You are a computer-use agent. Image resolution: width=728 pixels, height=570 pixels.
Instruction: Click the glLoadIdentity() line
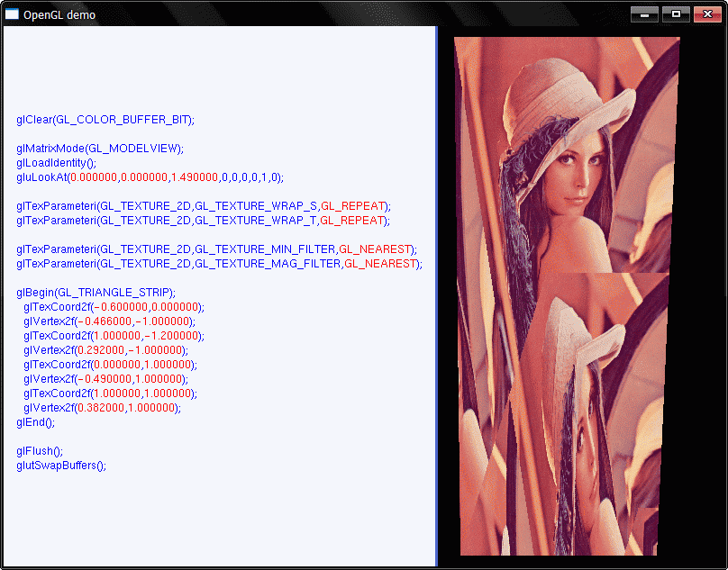click(x=56, y=163)
